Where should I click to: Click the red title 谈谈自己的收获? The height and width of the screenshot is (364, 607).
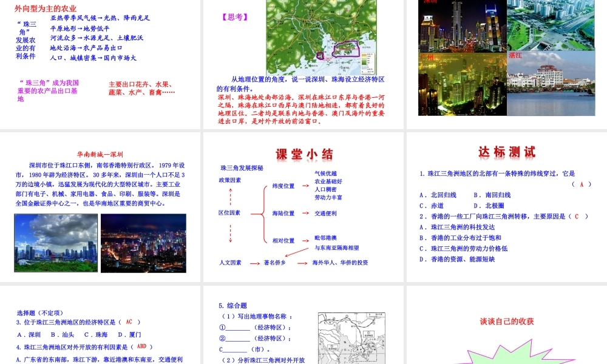point(507,322)
